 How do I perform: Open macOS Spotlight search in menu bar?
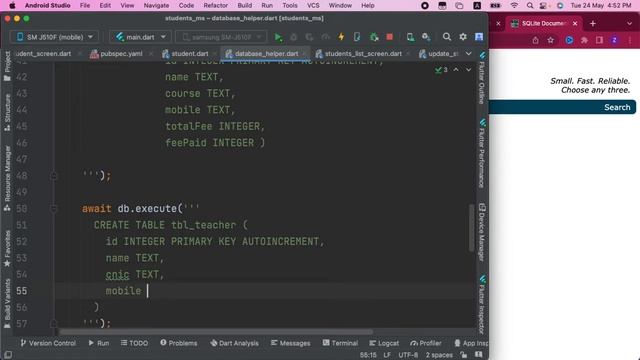[530, 6]
